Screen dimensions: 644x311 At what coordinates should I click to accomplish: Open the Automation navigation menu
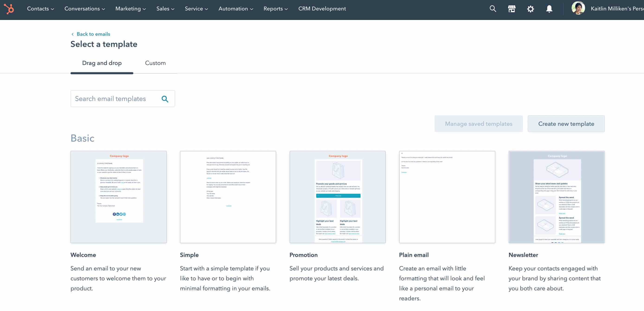(236, 9)
